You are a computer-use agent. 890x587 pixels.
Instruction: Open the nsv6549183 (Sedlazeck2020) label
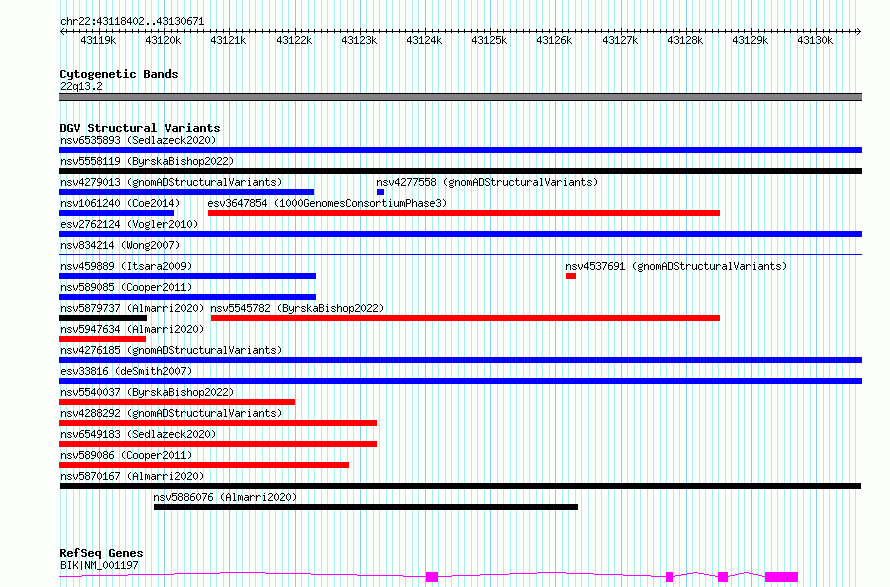(138, 434)
